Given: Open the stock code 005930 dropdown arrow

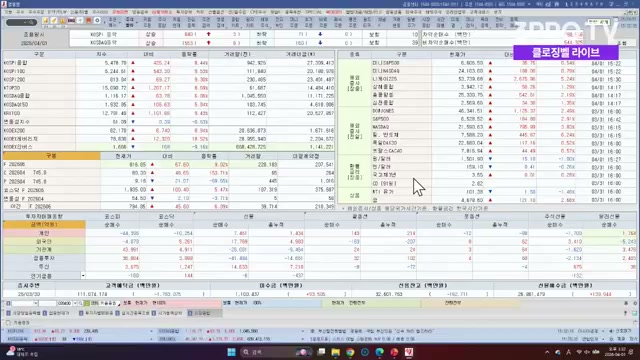Looking at the screenshot, I should 75,303.
